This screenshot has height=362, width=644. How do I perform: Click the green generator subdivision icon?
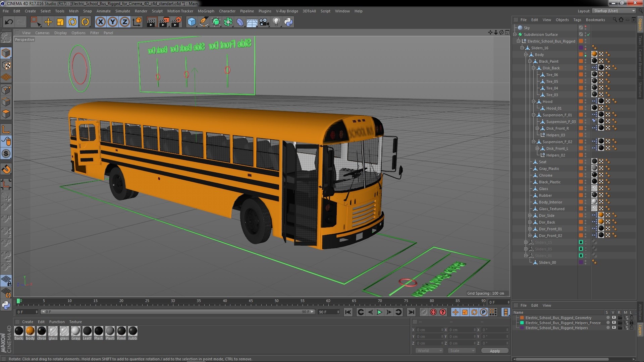click(x=216, y=22)
